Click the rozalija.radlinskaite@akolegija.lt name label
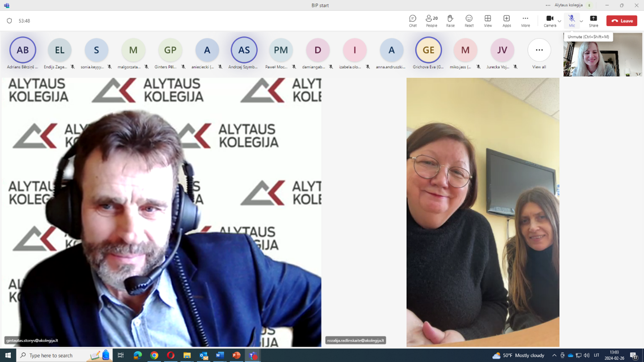Viewport: 644px width, 362px height. tap(355, 340)
